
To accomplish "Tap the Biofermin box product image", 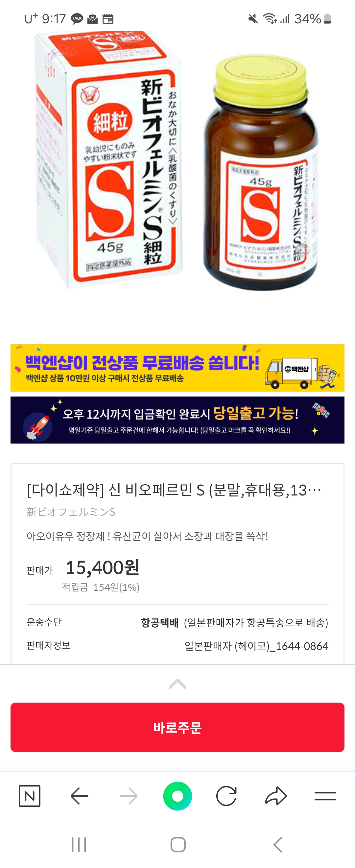I will (x=108, y=160).
